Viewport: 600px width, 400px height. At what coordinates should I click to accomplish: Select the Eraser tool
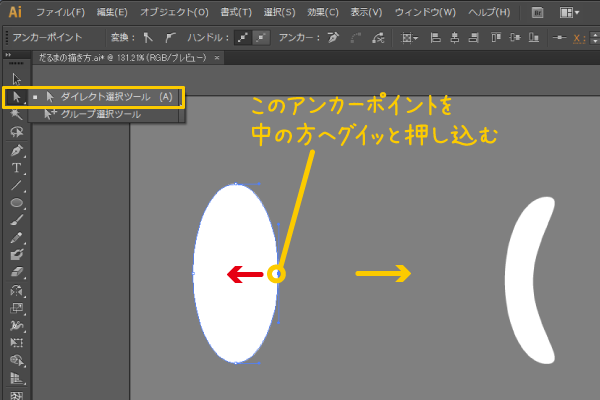tap(17, 272)
